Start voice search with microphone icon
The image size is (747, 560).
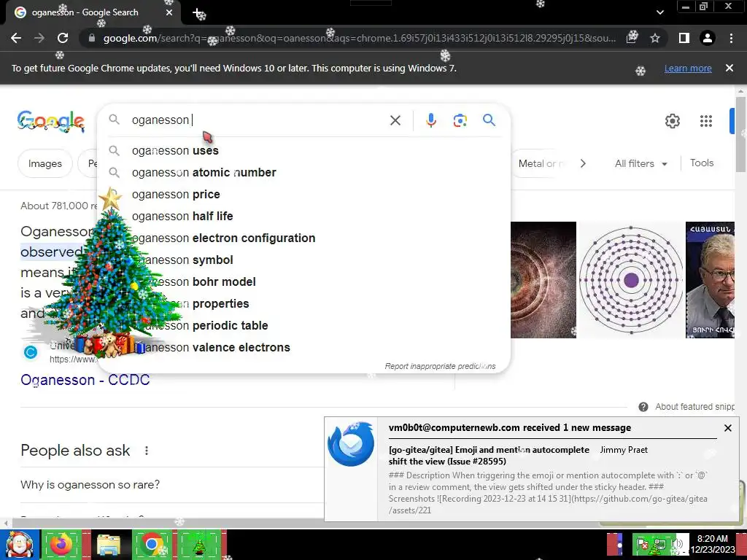431,120
